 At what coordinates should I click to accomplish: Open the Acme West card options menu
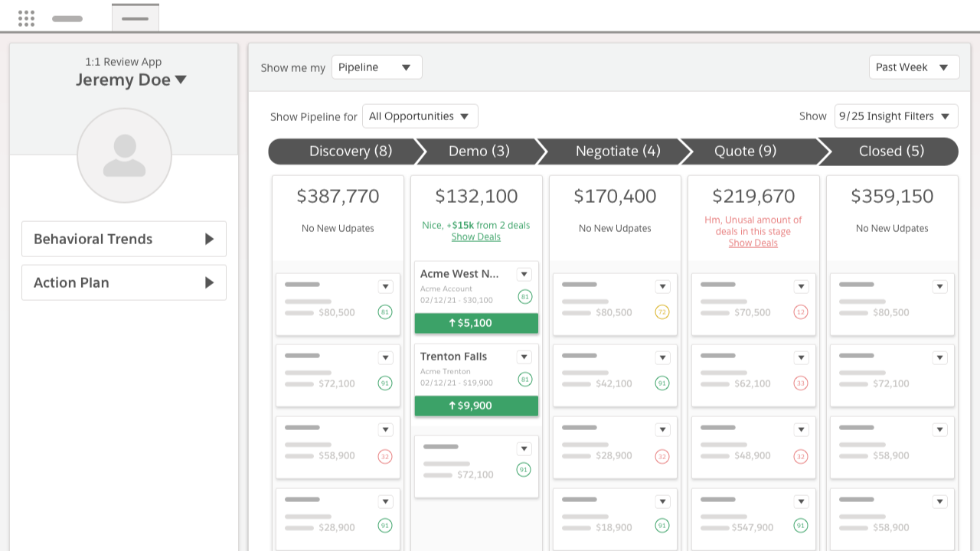(x=524, y=274)
